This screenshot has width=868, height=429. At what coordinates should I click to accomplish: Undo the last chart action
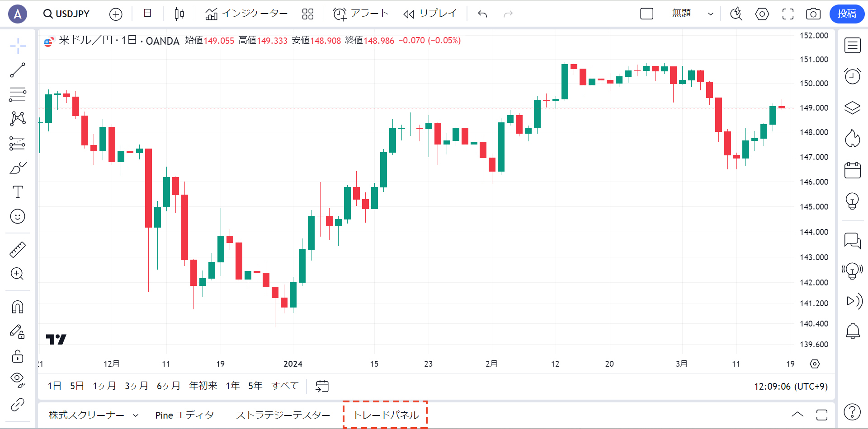coord(482,14)
